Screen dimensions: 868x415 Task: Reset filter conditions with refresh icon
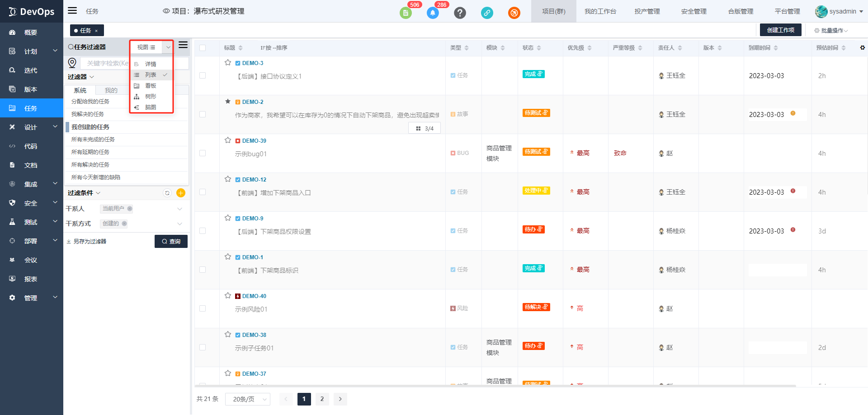click(167, 193)
